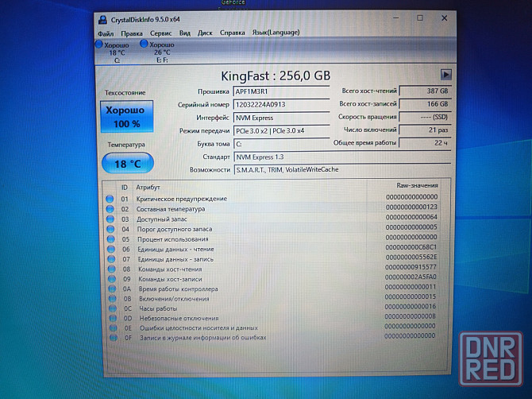Screen dimensions: 532x399
Task: Select row Доступный запас
Action: pos(272,219)
